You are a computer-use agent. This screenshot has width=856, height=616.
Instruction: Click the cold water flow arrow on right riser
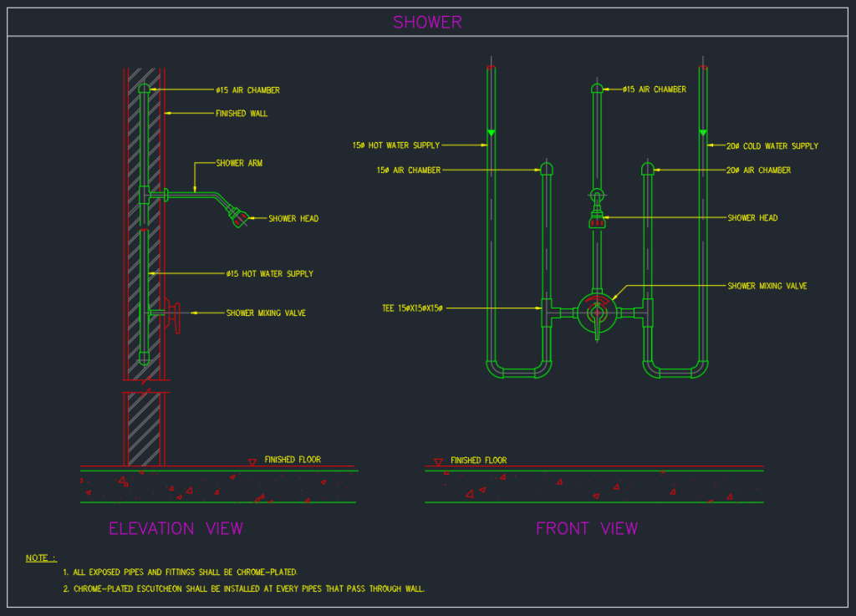coord(702,131)
